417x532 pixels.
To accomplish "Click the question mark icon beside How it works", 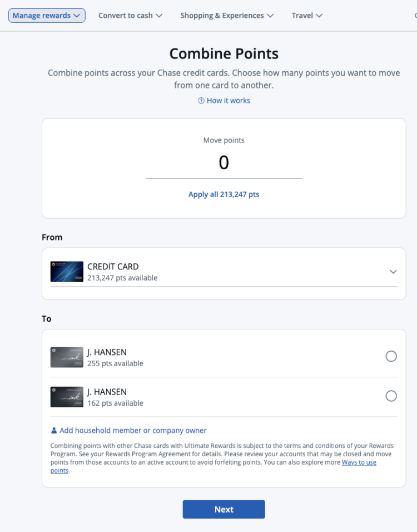I will 200,101.
